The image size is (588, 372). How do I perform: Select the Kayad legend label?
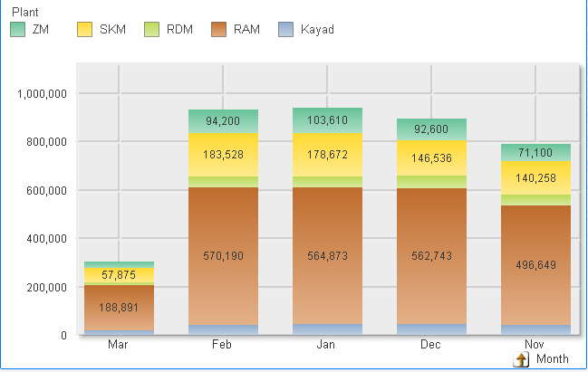point(317,30)
